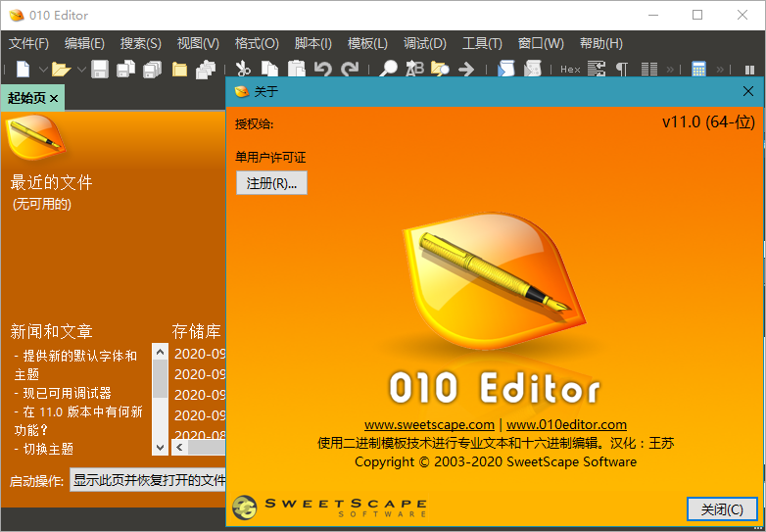Toggle the show whitespace pilcrow icon
The height and width of the screenshot is (532, 766).
click(622, 69)
